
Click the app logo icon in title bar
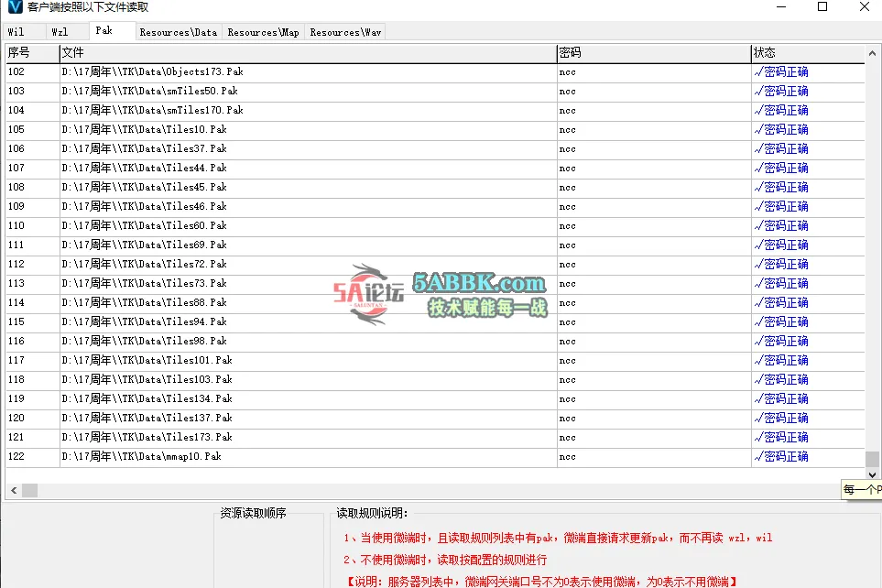pos(15,6)
